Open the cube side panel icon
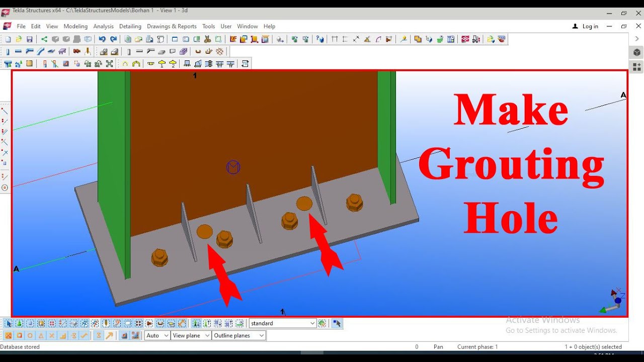This screenshot has height=362, width=644. (637, 53)
